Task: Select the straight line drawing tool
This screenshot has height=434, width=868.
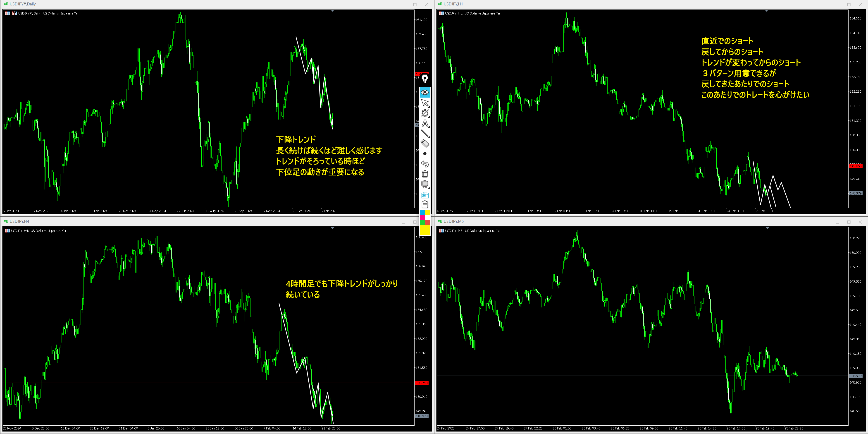Action: click(424, 134)
